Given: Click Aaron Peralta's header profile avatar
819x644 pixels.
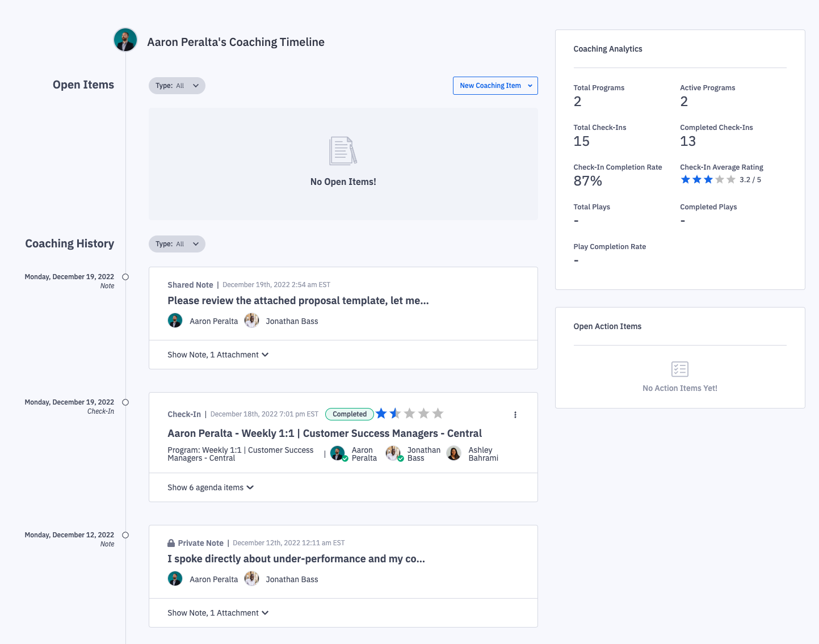Looking at the screenshot, I should (125, 40).
